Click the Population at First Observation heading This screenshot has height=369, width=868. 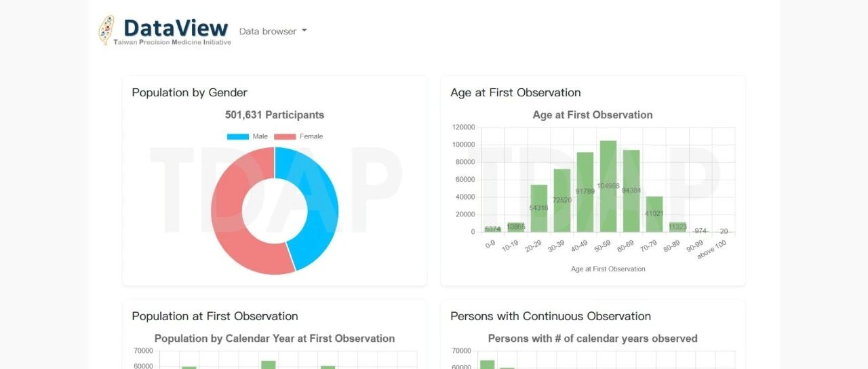click(x=214, y=316)
